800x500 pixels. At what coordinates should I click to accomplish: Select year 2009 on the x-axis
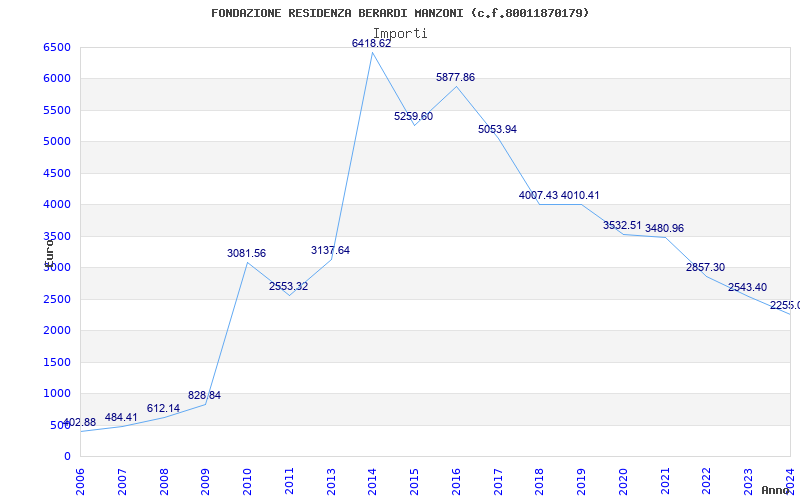click(206, 482)
